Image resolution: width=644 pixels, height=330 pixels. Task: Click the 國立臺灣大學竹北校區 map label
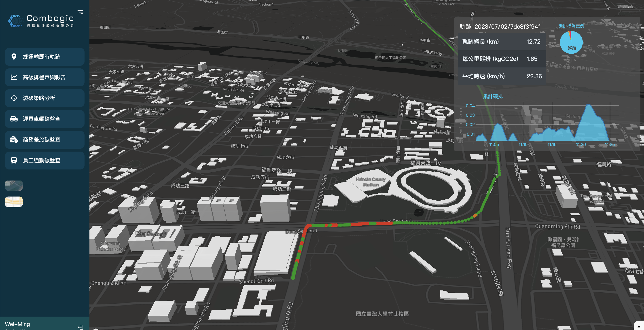tap(382, 314)
